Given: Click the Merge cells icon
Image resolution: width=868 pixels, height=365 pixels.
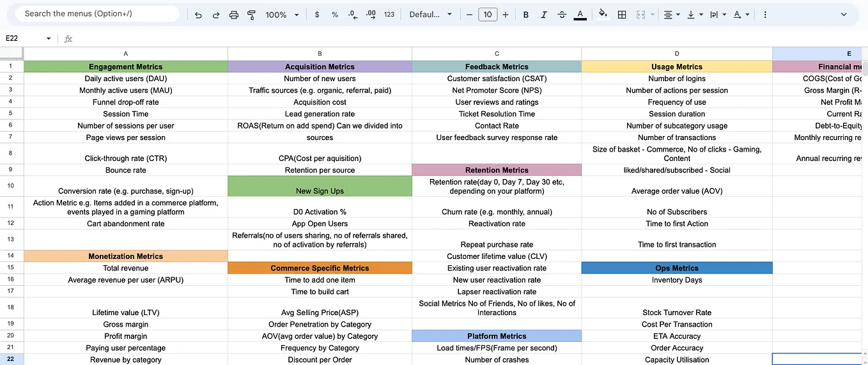Looking at the screenshot, I should 640,14.
